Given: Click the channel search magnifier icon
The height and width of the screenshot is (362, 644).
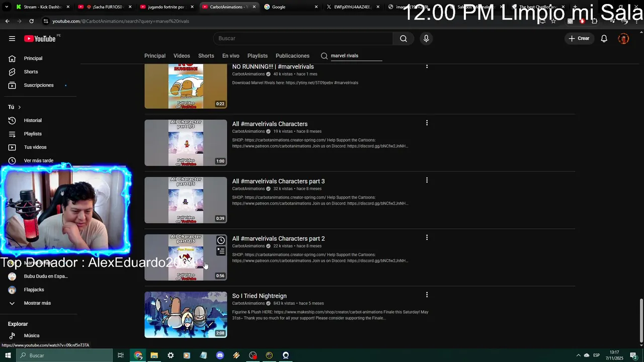Looking at the screenshot, I should click(x=324, y=56).
